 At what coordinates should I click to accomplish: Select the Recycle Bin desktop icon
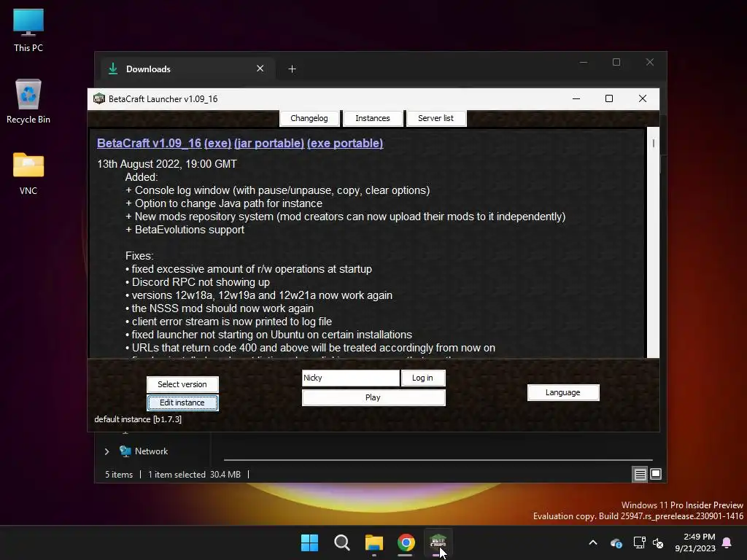pyautogui.click(x=28, y=101)
